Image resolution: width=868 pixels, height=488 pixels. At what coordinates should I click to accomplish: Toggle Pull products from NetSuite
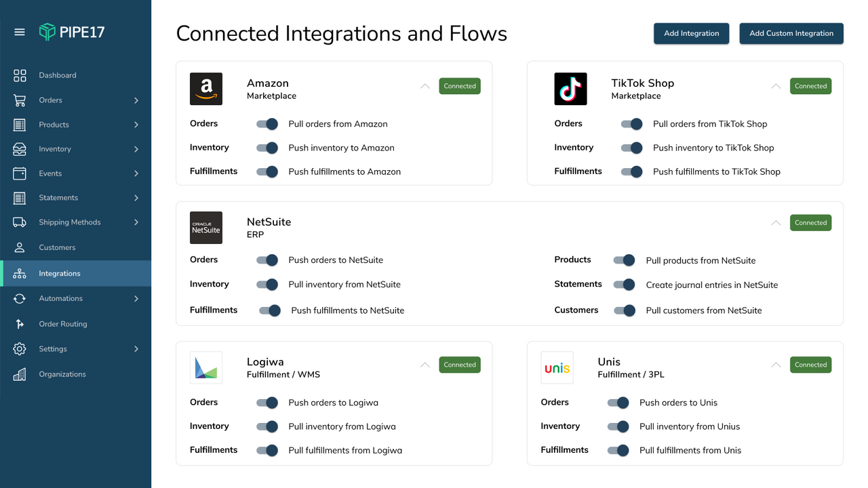tap(625, 260)
